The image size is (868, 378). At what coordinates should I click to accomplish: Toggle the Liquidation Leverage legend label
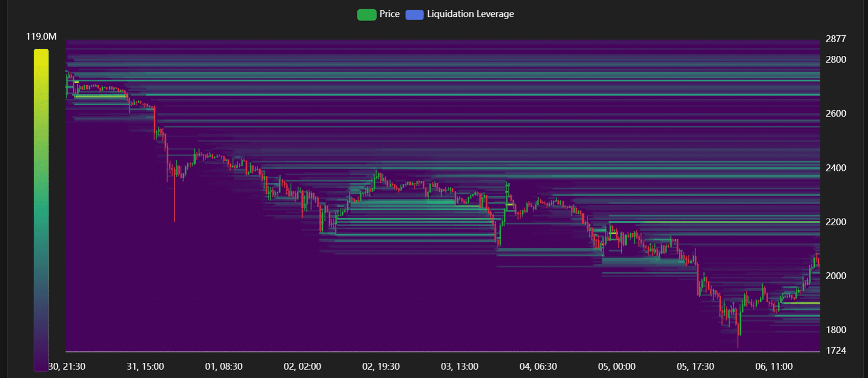tap(470, 14)
